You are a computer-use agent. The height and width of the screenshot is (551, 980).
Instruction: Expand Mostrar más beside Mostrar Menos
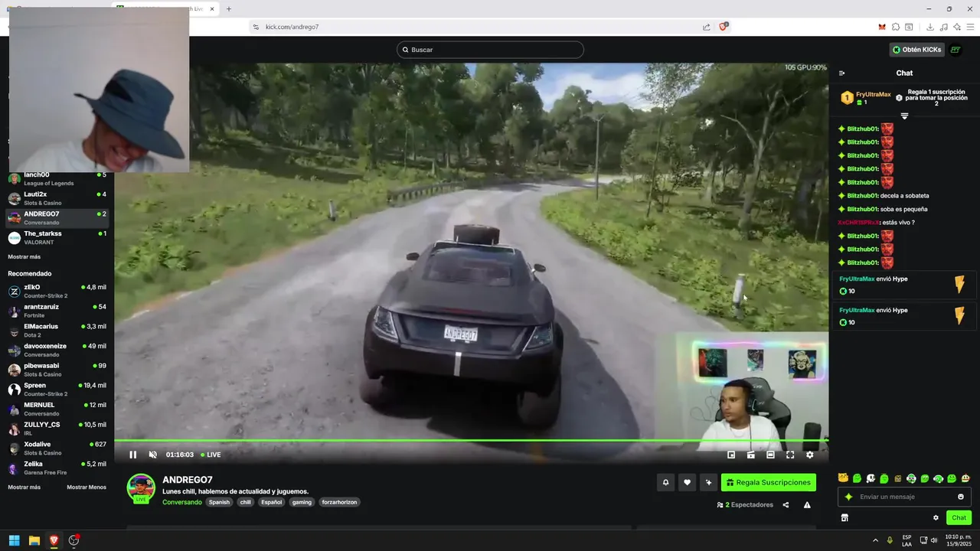click(24, 487)
